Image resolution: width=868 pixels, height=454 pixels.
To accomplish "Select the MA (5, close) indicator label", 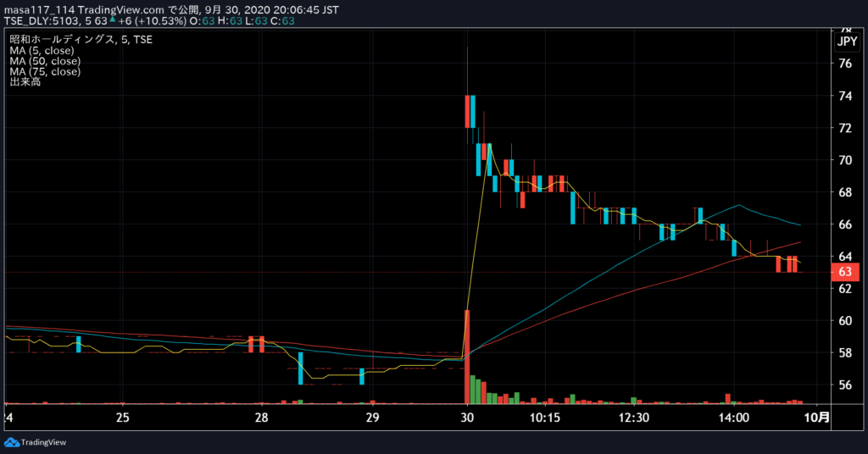I will coord(42,50).
